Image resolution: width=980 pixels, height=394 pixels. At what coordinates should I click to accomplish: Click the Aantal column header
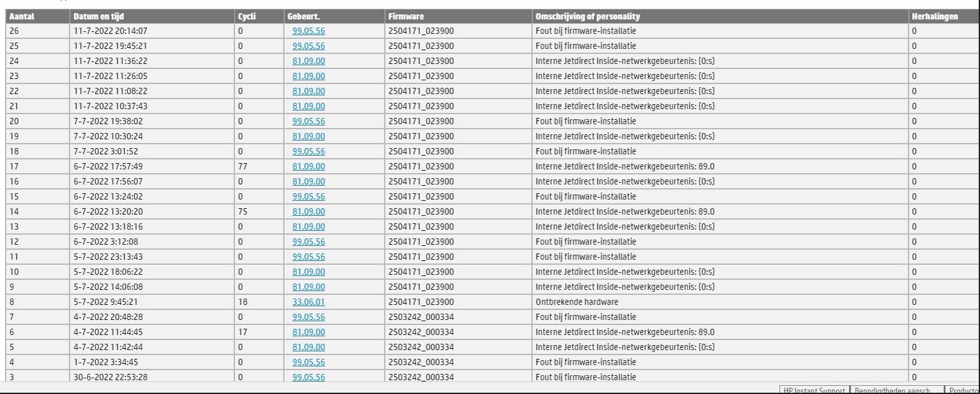pyautogui.click(x=23, y=16)
